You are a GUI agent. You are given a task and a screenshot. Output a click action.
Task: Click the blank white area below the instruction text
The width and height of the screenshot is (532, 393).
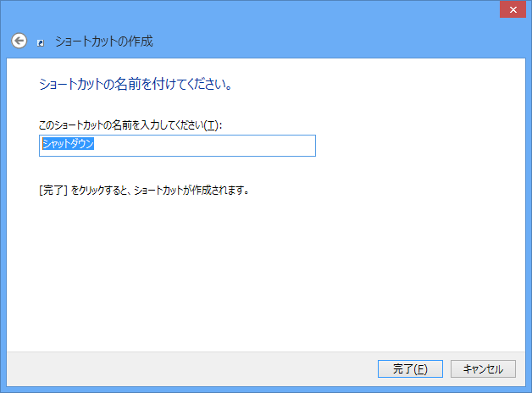pyautogui.click(x=264, y=271)
